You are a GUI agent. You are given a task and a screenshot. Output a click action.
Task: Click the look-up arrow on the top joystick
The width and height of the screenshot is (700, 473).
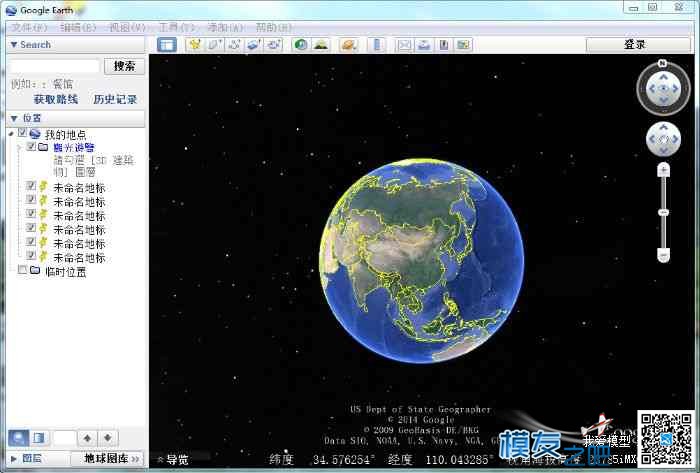pyautogui.click(x=663, y=77)
